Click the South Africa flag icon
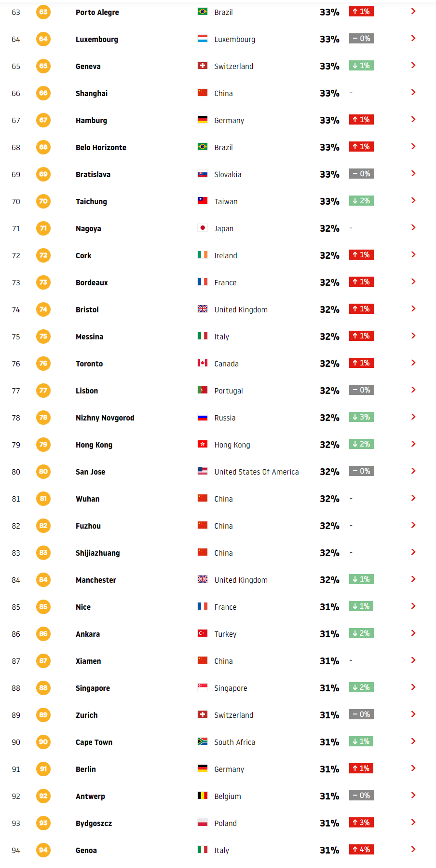Image resolution: width=436 pixels, height=868 pixels. point(203,742)
